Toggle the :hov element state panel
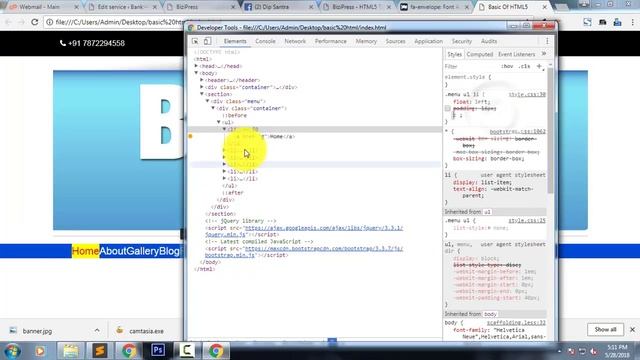The height and width of the screenshot is (360, 640). pos(507,66)
